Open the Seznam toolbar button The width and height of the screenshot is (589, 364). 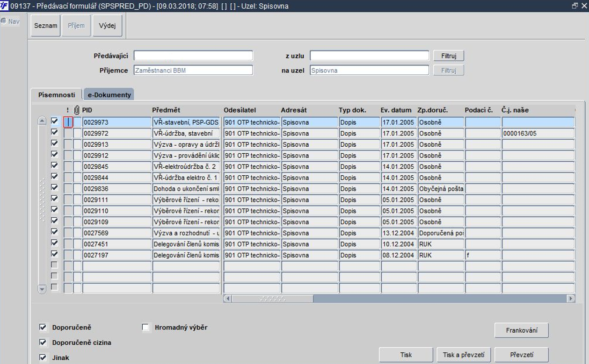point(45,26)
